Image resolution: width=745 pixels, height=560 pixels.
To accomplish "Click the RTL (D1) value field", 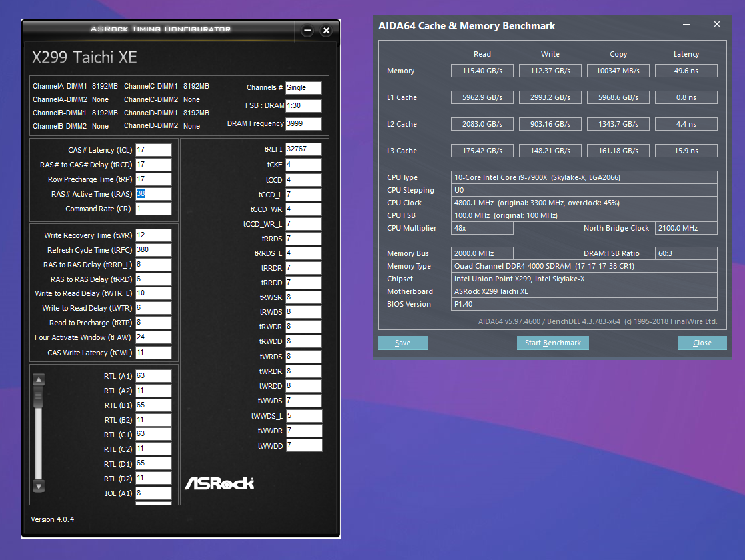I will pyautogui.click(x=153, y=463).
